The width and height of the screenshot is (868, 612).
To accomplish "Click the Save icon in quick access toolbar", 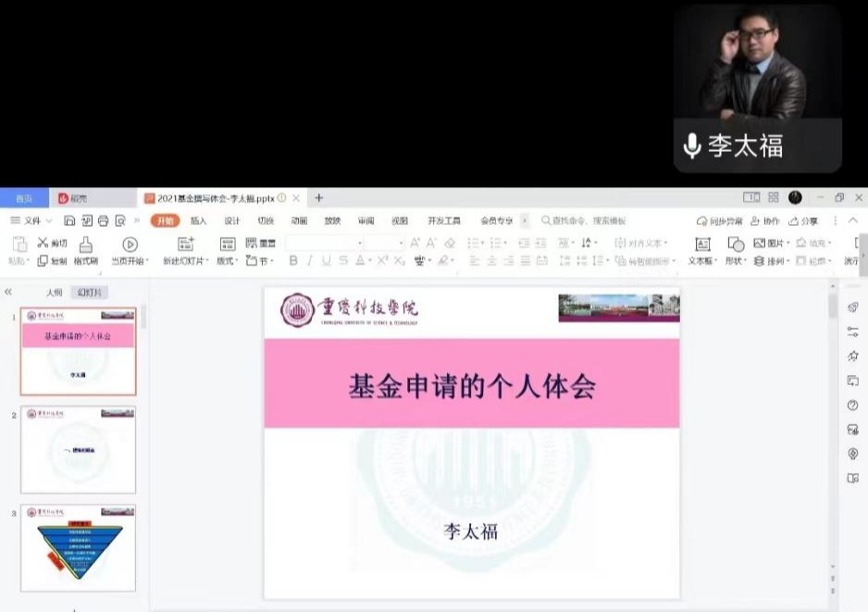I will [70, 221].
